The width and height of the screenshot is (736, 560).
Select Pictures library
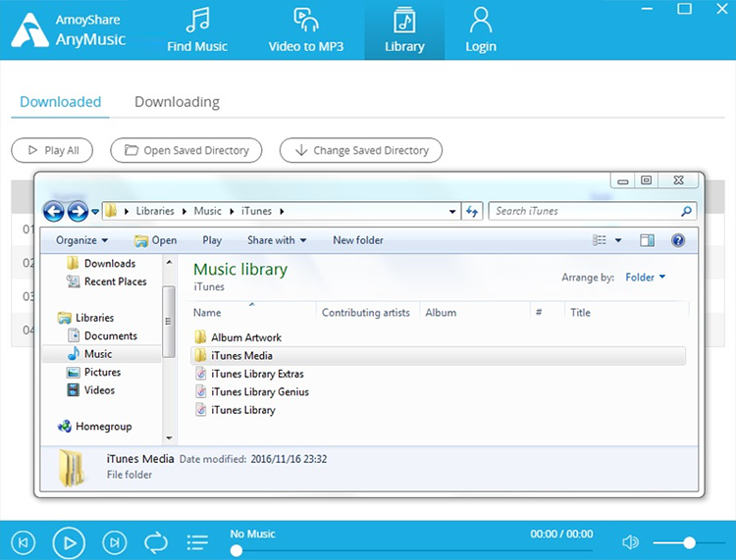click(93, 373)
